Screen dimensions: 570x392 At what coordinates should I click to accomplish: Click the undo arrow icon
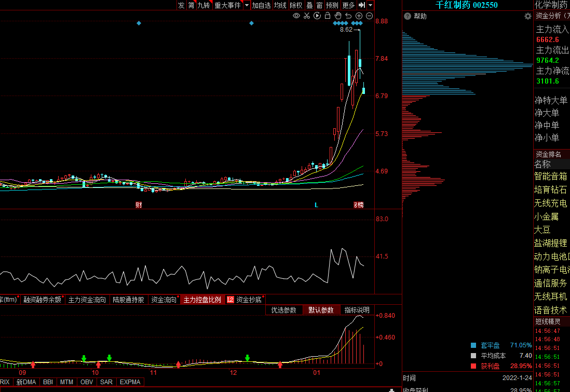(348, 16)
